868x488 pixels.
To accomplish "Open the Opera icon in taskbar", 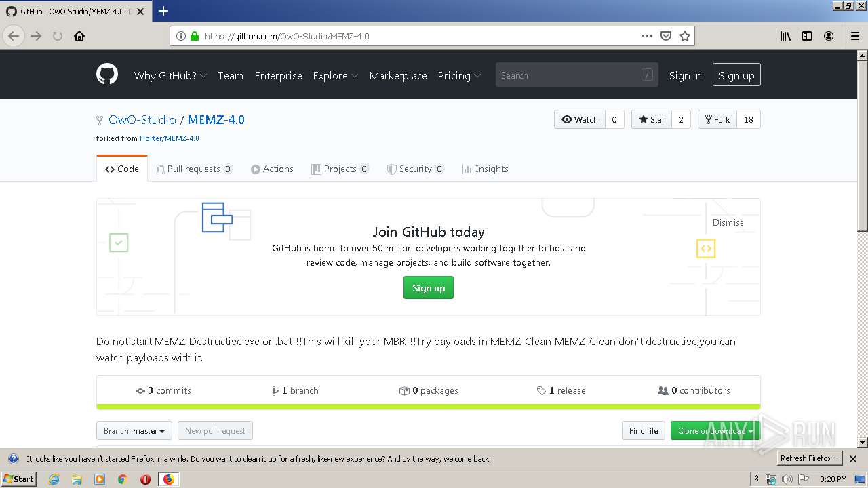I will coord(145,479).
